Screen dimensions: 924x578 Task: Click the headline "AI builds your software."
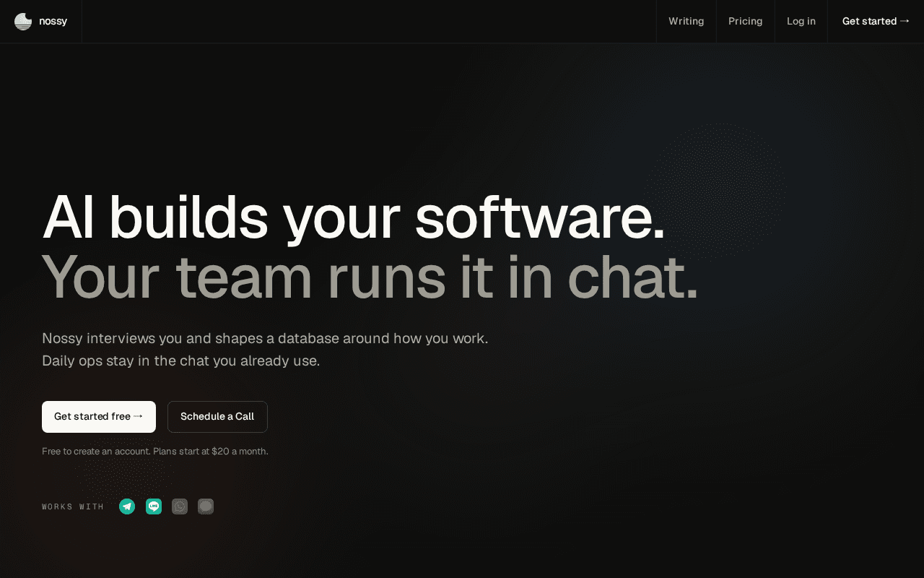click(354, 217)
